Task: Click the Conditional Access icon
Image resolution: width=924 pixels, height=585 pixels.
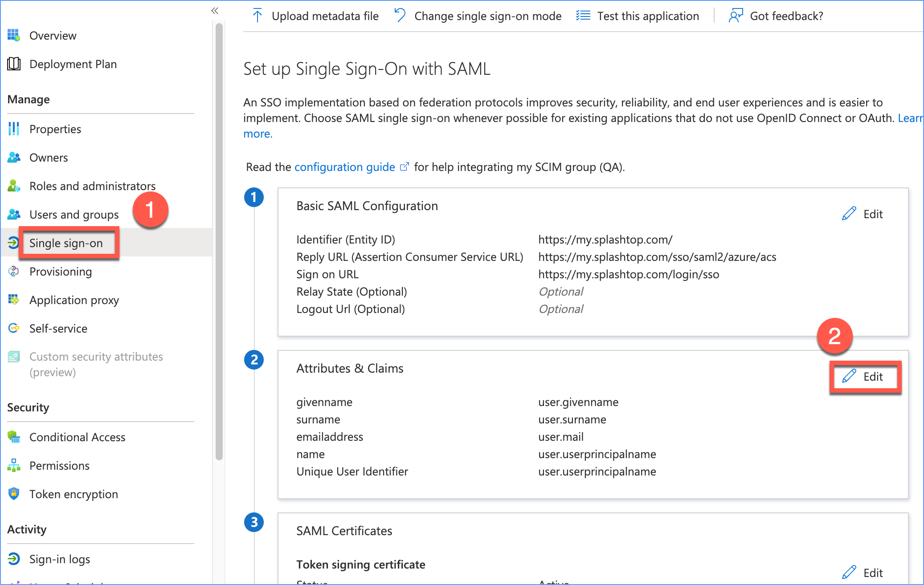Action: tap(14, 437)
